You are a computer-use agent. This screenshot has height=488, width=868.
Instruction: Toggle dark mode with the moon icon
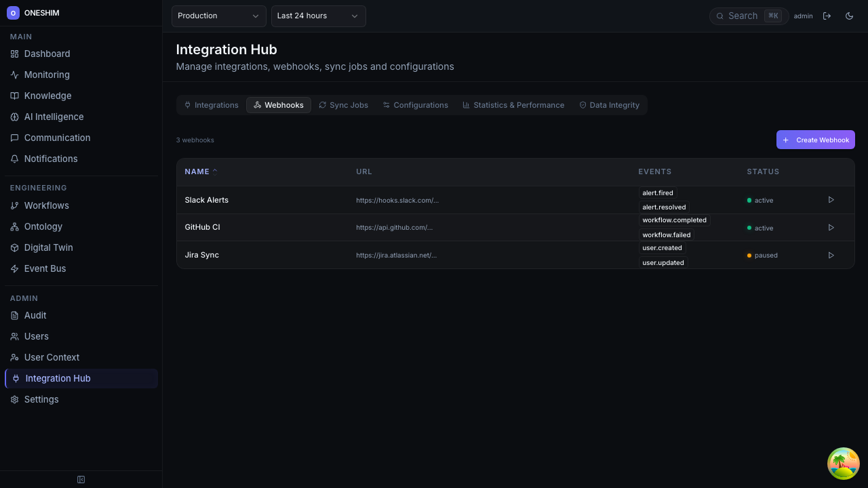pyautogui.click(x=849, y=16)
